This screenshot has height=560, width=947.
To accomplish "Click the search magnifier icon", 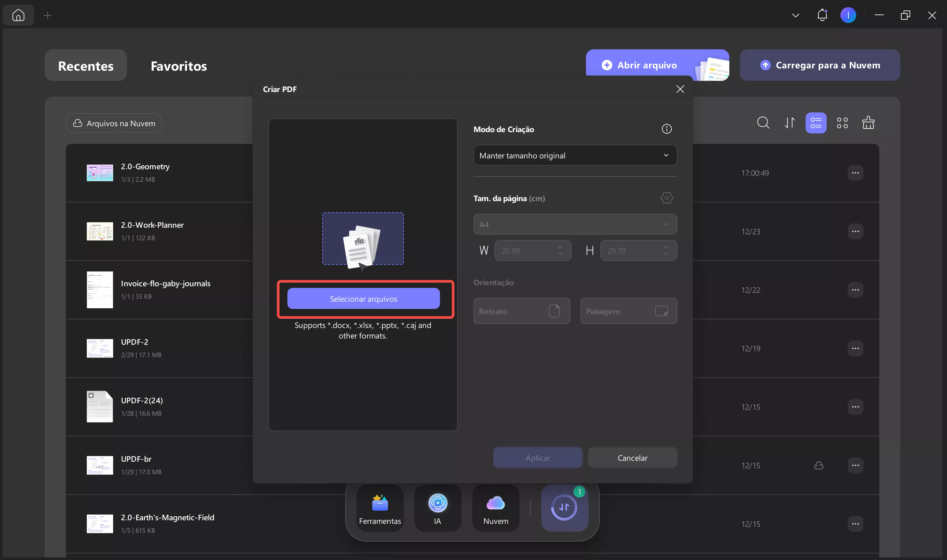I will pos(763,123).
